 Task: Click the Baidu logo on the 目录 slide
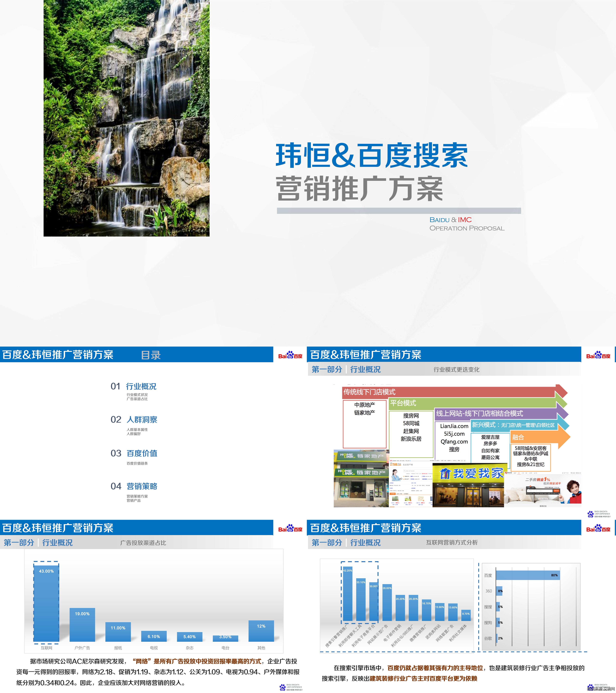pos(290,355)
